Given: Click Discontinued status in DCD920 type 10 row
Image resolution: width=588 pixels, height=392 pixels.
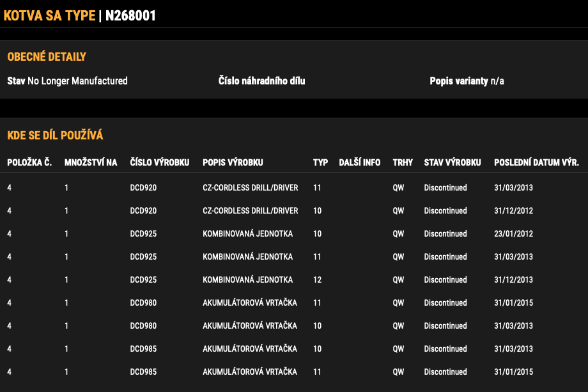Looking at the screenshot, I should tap(445, 211).
